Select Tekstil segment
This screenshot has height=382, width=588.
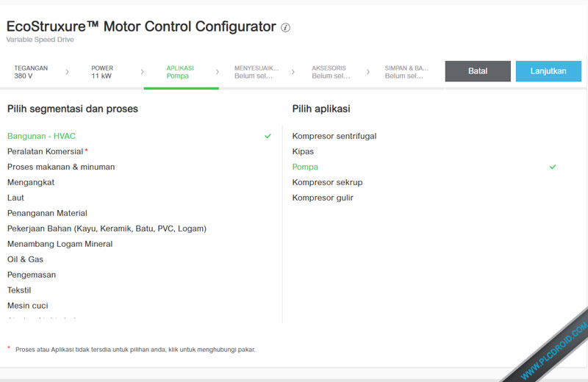coord(19,290)
